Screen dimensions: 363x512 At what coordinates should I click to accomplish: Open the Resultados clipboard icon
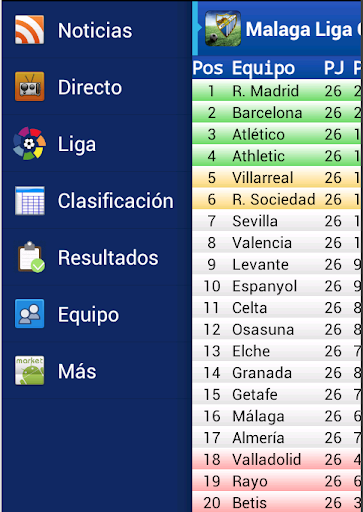coord(31,257)
